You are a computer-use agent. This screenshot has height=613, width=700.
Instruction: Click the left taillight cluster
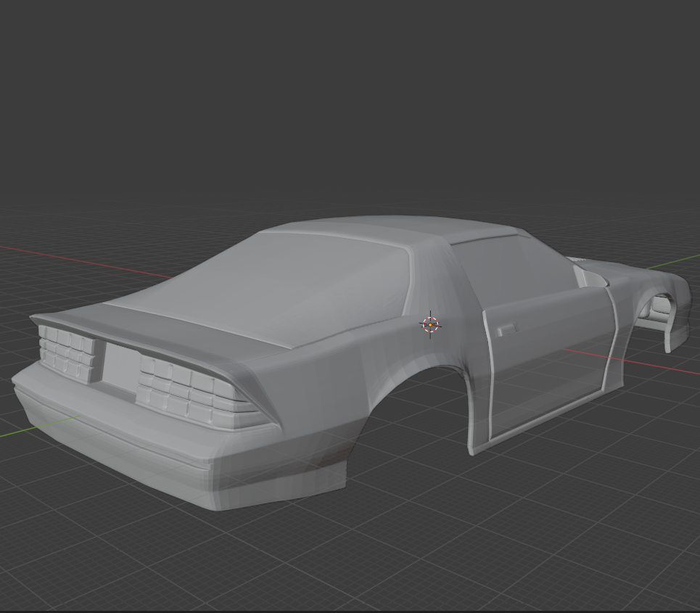click(x=67, y=353)
